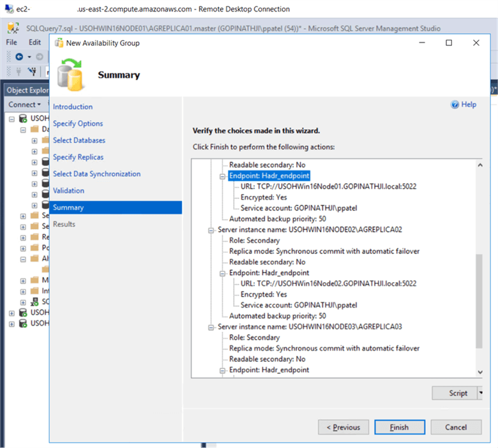Collapse the AGREPLICA02 server instance node
This screenshot has height=448, width=498.
211,229
